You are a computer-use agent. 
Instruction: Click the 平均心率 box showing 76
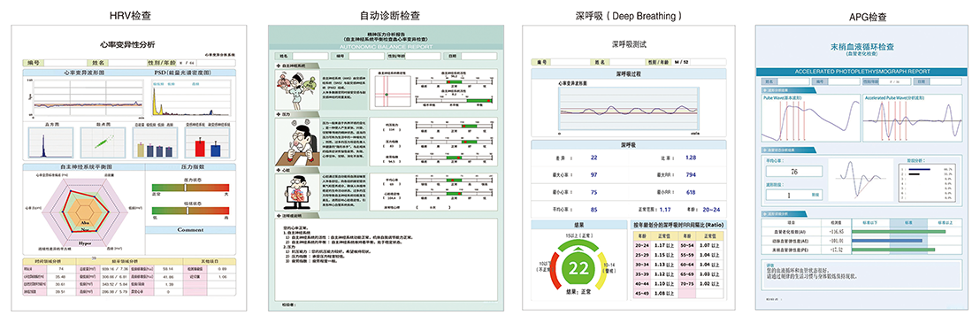coord(793,172)
